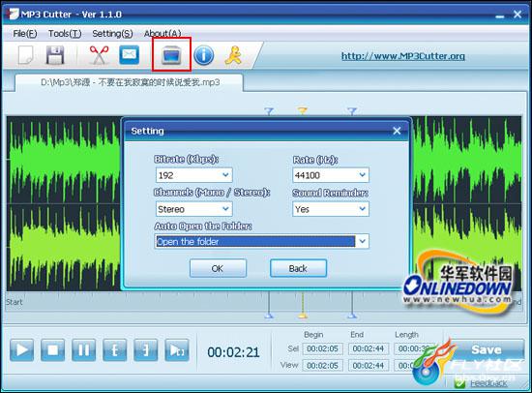532x393 pixels.
Task: Select the mp3 file tab
Action: tap(130, 82)
